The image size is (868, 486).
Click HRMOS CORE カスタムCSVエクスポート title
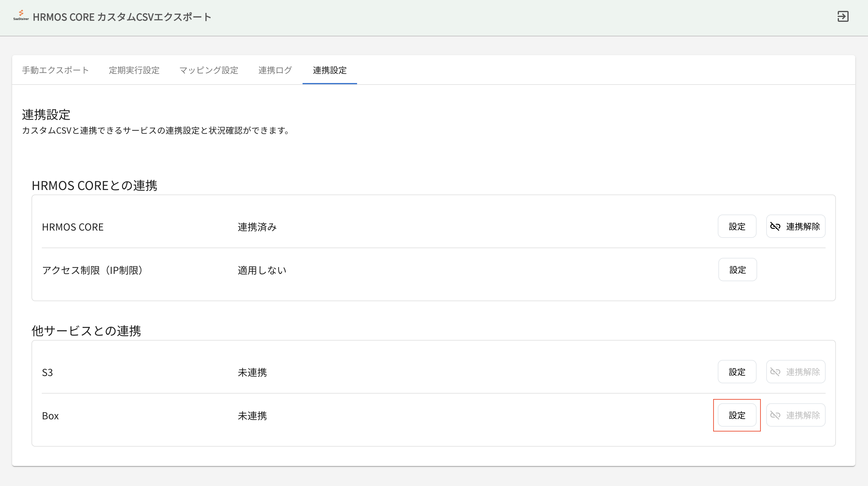pos(122,17)
